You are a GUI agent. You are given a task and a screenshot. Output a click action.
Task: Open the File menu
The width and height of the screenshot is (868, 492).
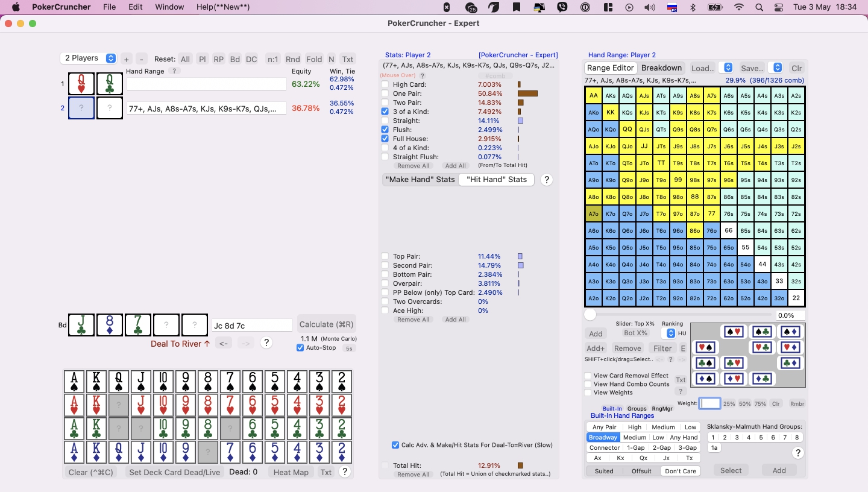point(109,7)
